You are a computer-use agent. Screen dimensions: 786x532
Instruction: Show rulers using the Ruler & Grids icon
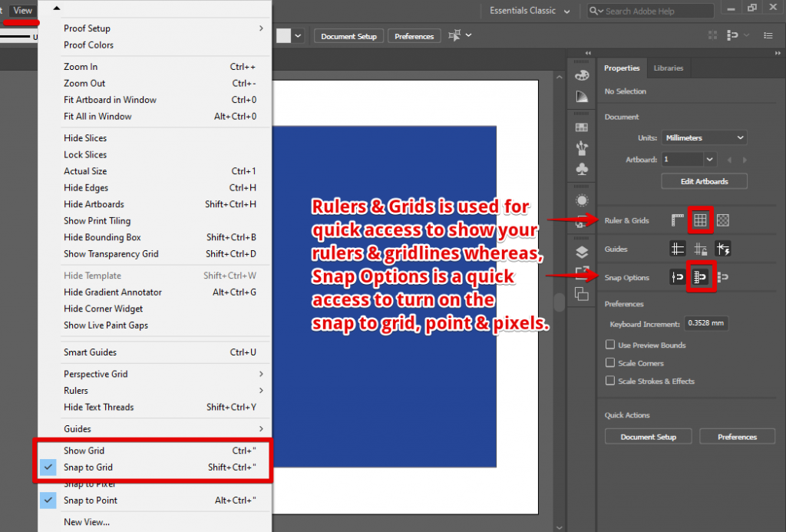[x=677, y=220]
